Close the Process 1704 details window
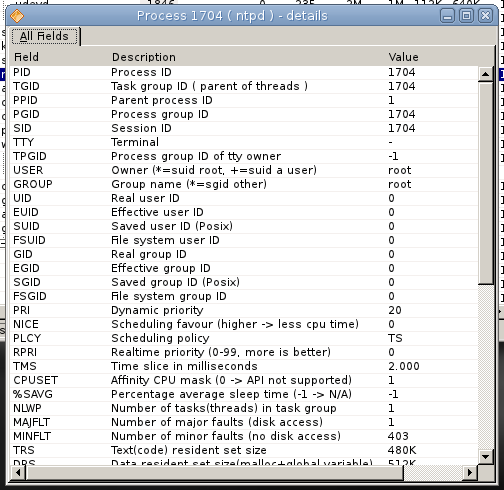Viewport: 504px width, 490px height. pos(485,16)
